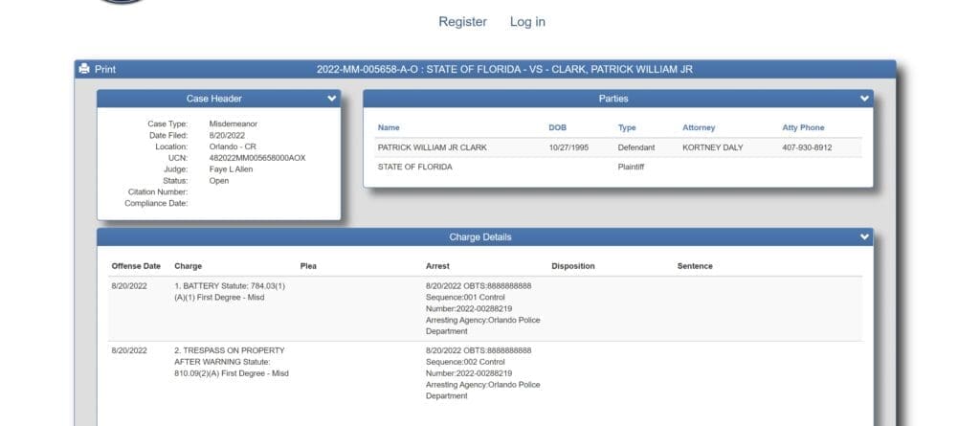The image size is (980, 426).
Task: Click the Plea column header
Action: click(308, 266)
